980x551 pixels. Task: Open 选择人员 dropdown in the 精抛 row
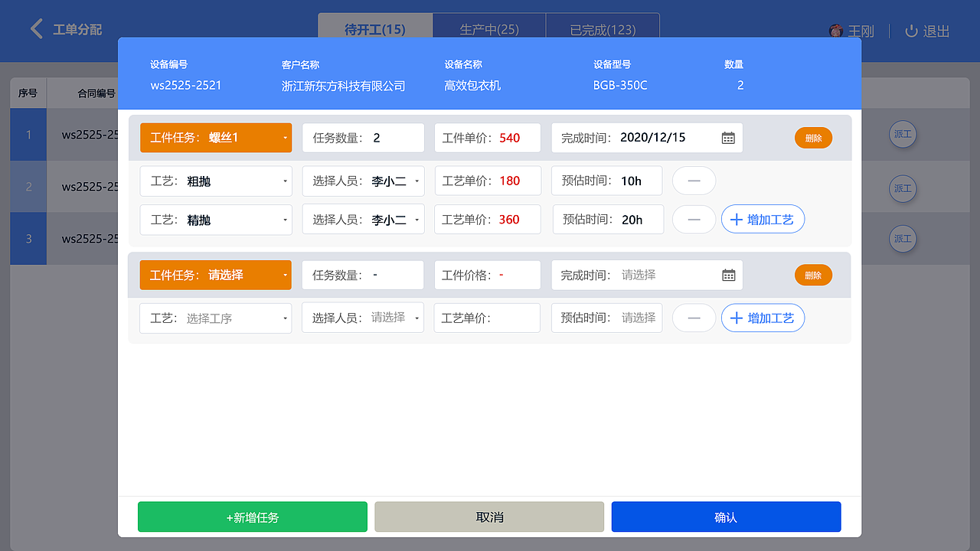click(x=363, y=220)
